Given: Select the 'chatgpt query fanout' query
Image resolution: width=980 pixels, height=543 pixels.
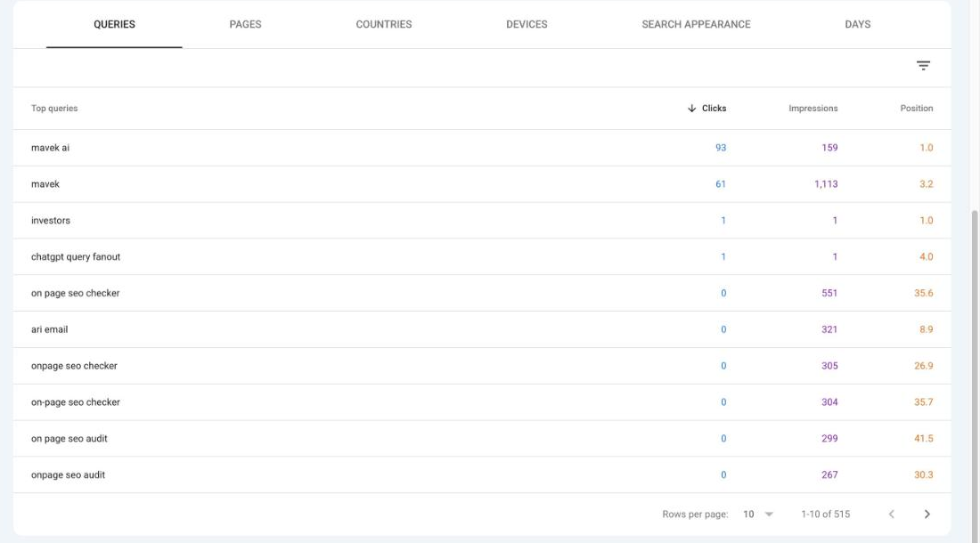Looking at the screenshot, I should pyautogui.click(x=482, y=256).
